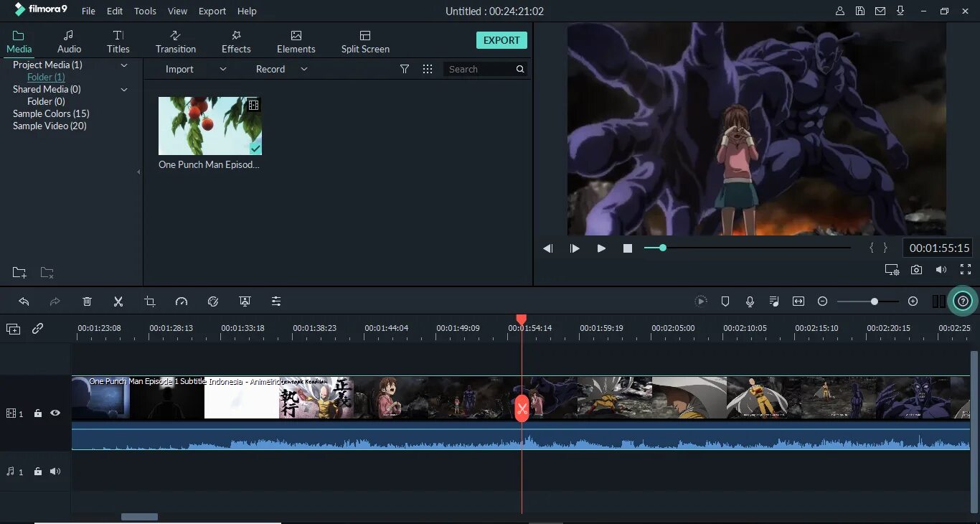
Task: Open the Audio Mixer icon
Action: click(774, 301)
